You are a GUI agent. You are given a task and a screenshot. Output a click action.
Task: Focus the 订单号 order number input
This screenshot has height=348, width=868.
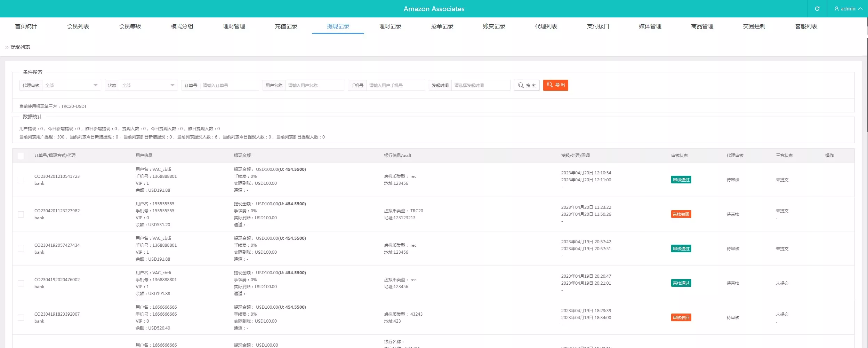229,86
